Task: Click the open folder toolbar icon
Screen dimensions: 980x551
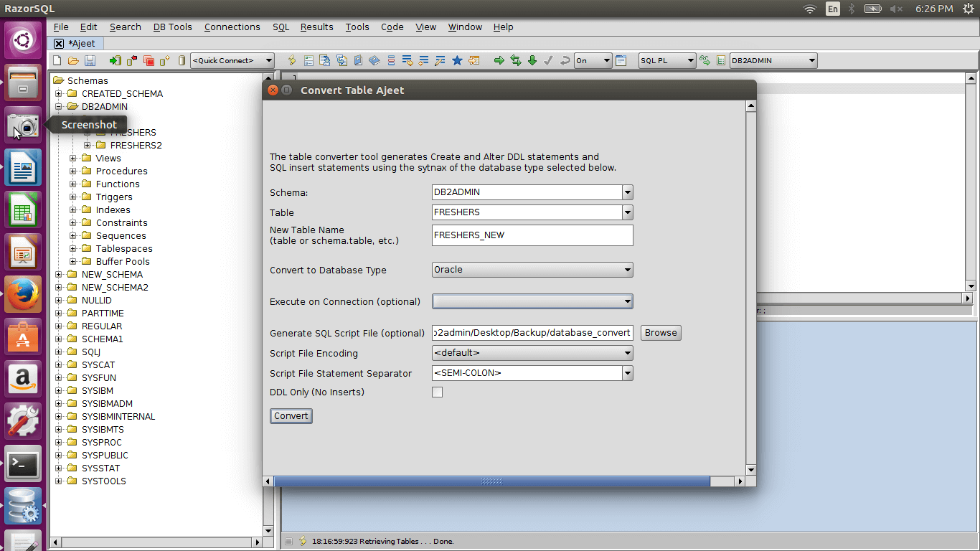Action: coord(73,61)
